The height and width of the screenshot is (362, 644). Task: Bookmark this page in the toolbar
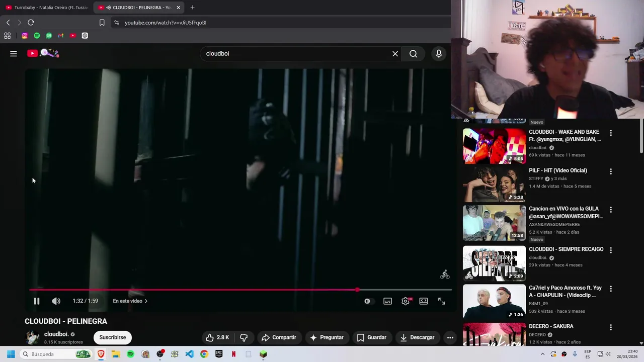102,23
